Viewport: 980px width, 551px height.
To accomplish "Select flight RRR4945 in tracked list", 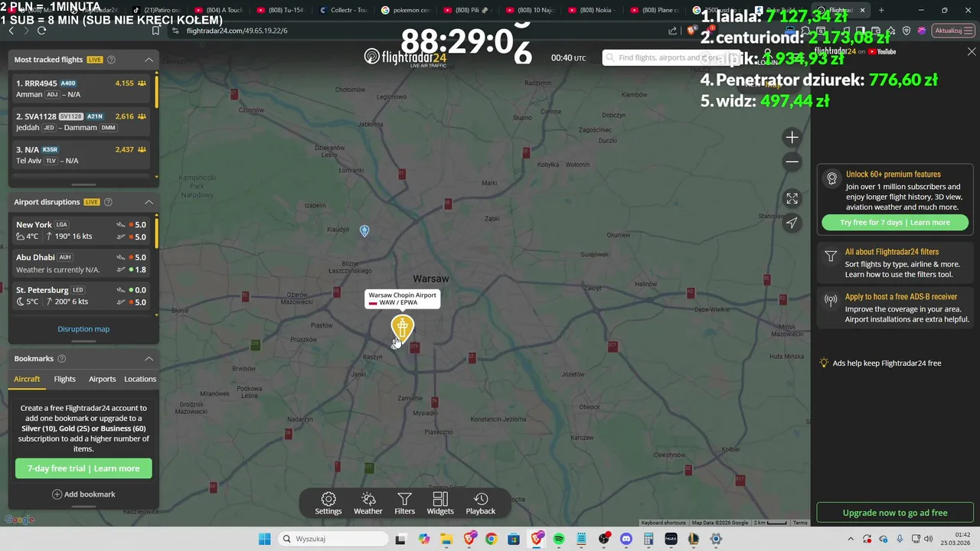I will (81, 89).
